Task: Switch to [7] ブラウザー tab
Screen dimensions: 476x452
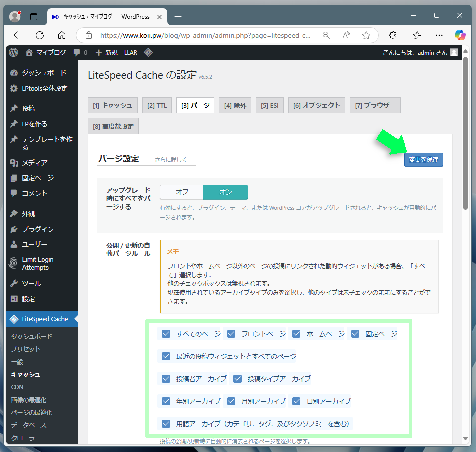Action: click(375, 105)
